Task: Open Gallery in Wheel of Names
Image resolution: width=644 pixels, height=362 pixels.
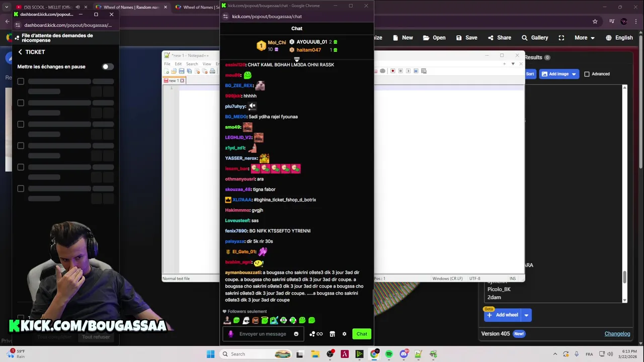Action: (x=534, y=38)
